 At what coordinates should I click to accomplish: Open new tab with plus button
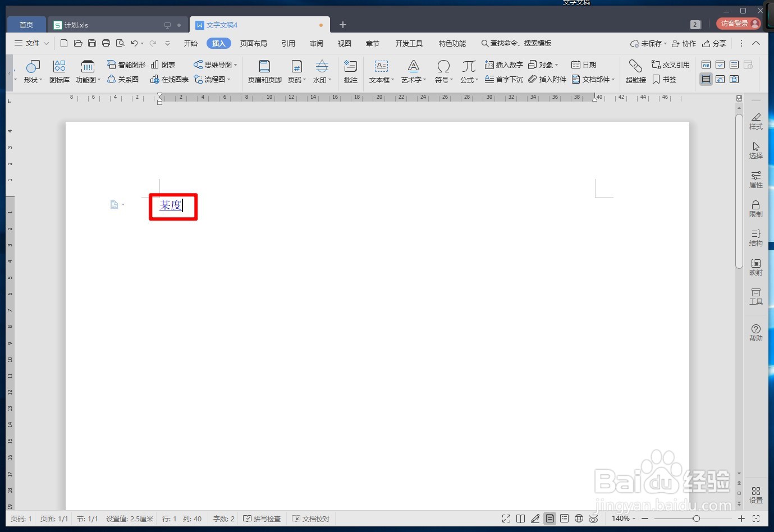point(343,25)
